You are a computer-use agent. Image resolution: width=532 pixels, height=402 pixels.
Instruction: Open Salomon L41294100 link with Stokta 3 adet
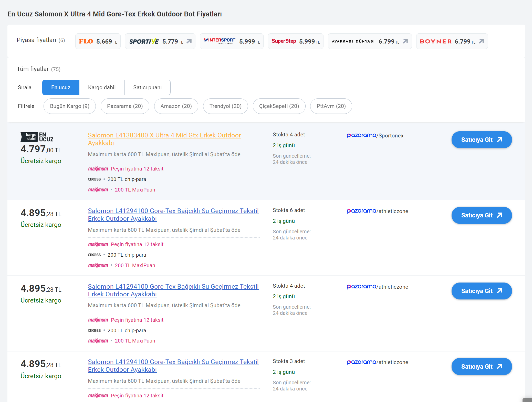point(173,366)
